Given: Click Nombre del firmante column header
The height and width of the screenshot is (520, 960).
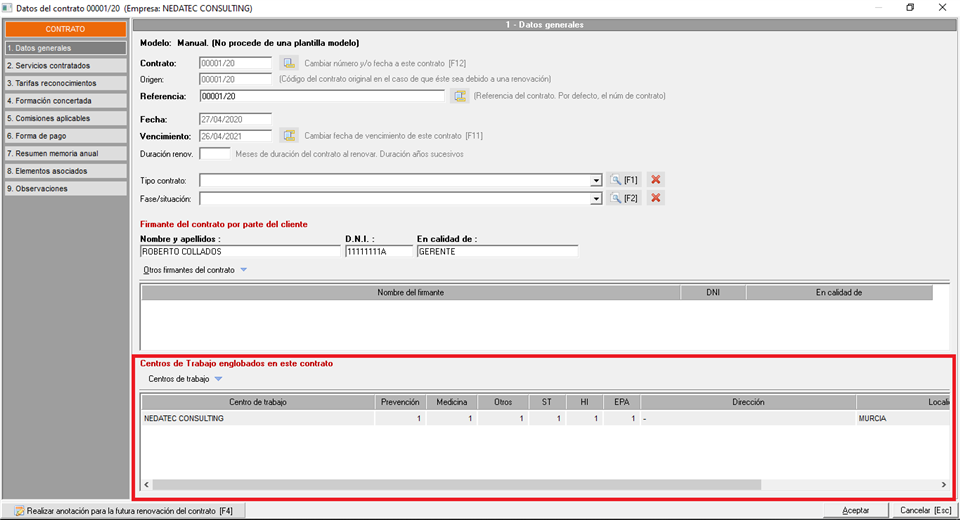Looking at the screenshot, I should 411,293.
